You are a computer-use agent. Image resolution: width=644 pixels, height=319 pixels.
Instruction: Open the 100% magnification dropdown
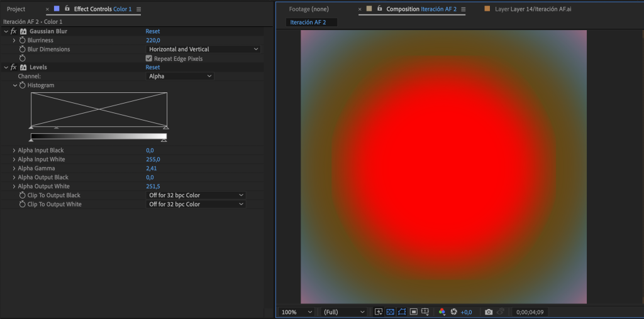point(297,312)
